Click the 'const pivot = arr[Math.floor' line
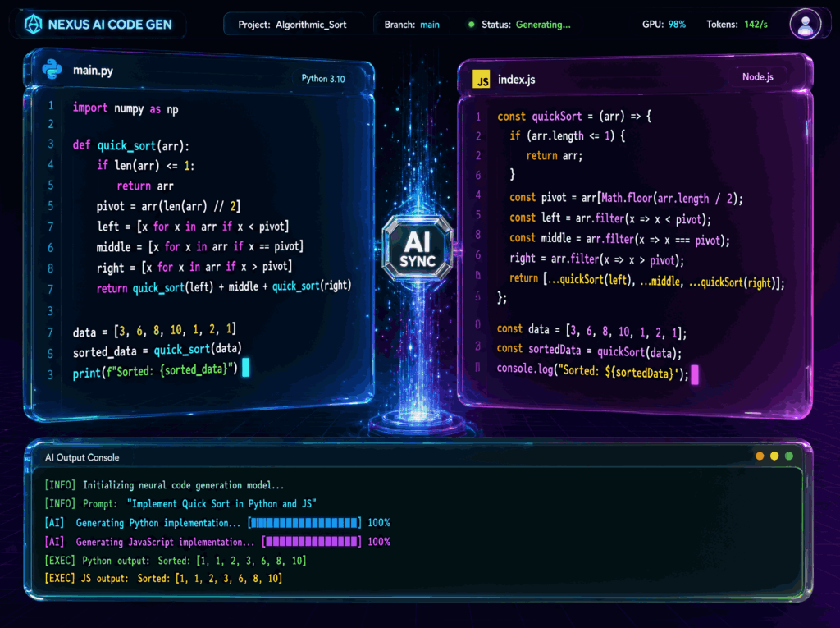 point(626,199)
